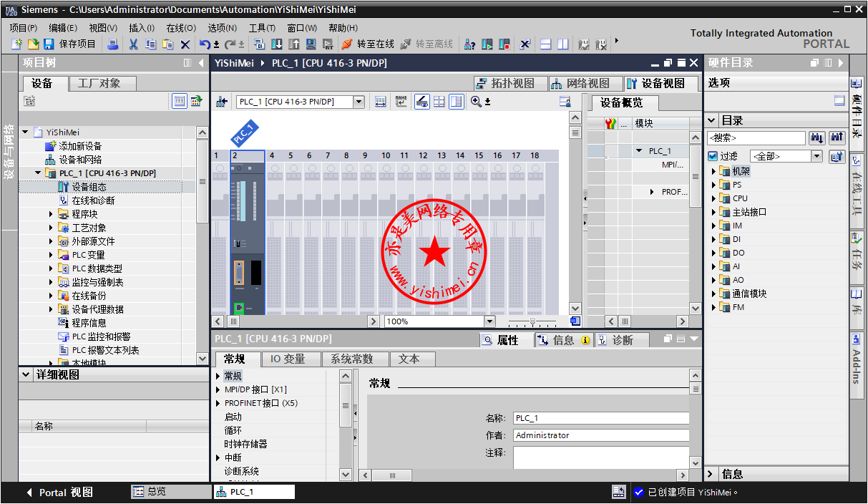
Task: Toggle the 过滤 filter checkbox
Action: [712, 156]
